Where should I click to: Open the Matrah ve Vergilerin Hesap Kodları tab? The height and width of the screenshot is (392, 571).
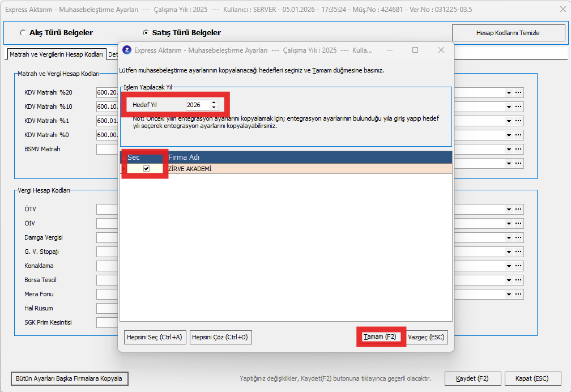[x=57, y=54]
